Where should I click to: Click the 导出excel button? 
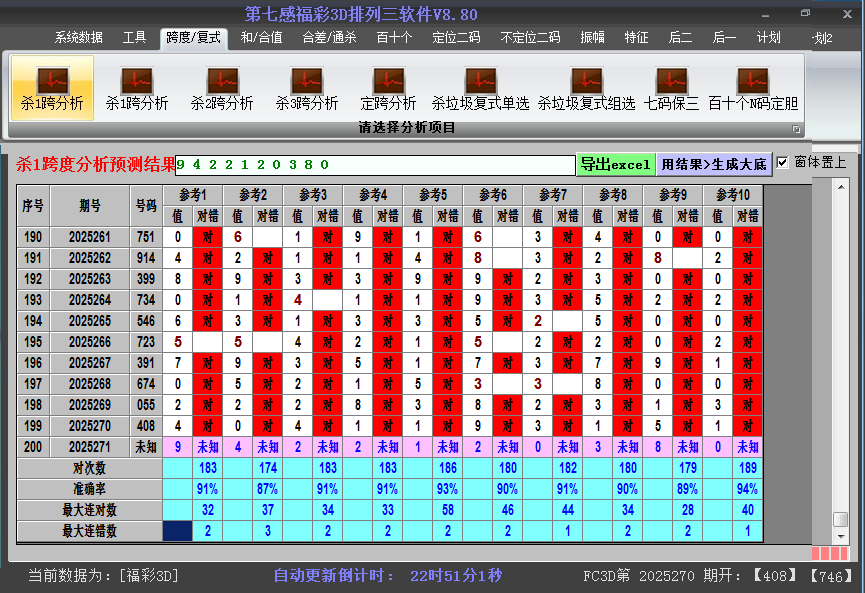615,162
